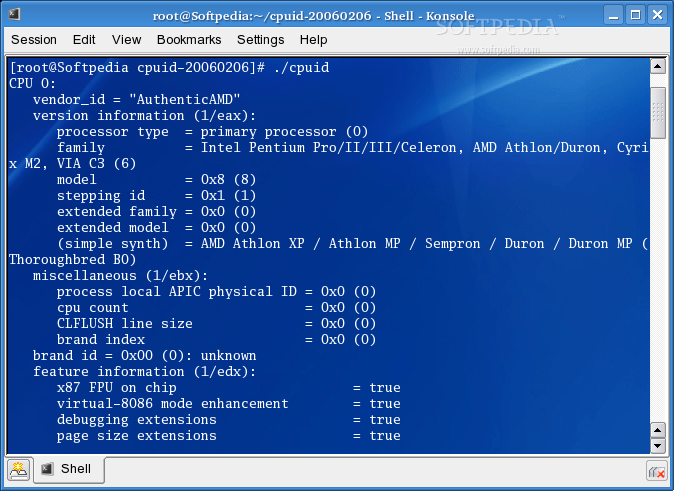Viewport: 674px width, 491px height.
Task: Click the stepping id value "0x1 (1)"
Action: tap(228, 196)
